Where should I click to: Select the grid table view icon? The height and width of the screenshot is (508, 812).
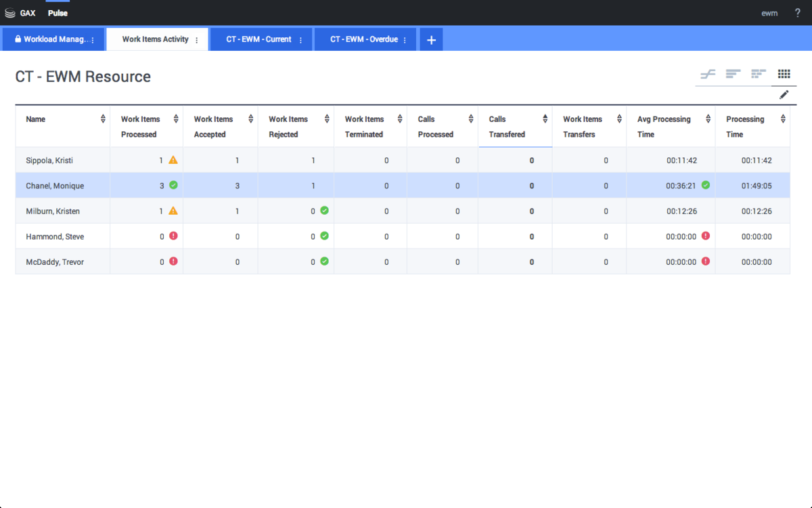click(784, 75)
